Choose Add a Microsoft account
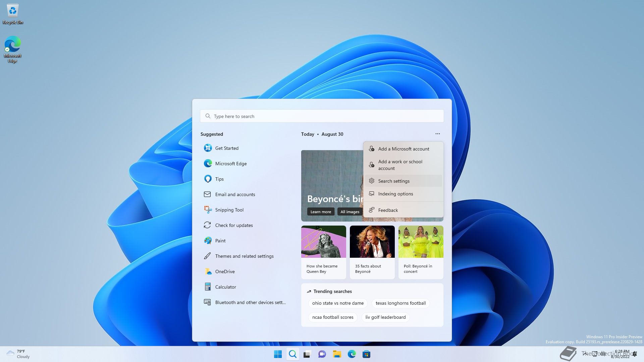 (403, 149)
